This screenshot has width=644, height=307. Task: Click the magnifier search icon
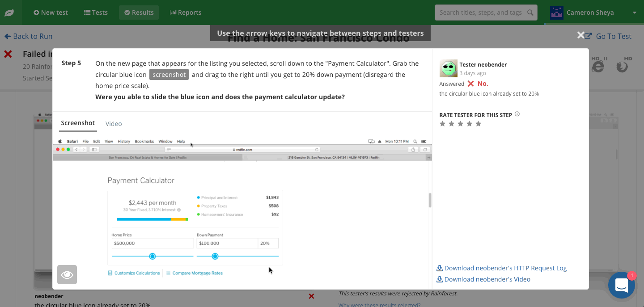click(530, 13)
